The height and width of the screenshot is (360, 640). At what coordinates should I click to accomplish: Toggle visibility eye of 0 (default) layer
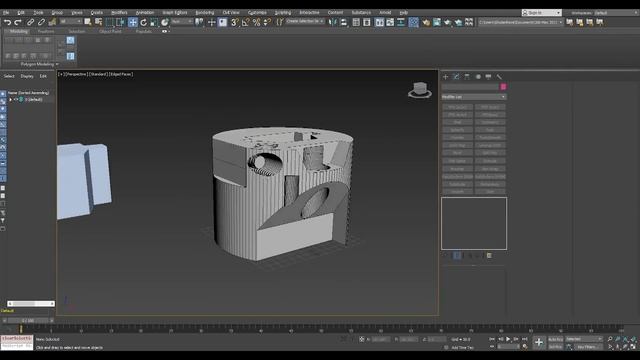click(x=16, y=100)
